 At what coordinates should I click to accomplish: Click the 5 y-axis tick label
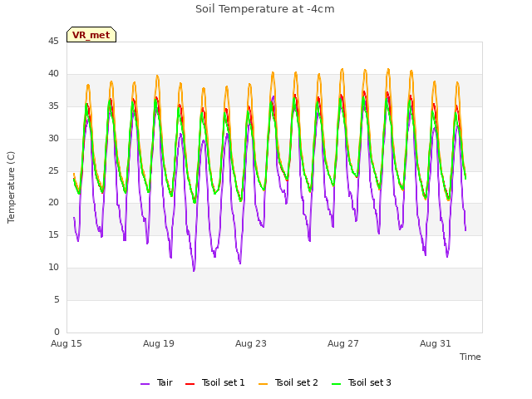pos(57,299)
